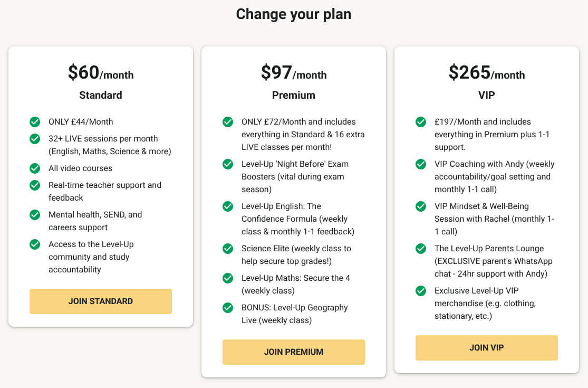Screen dimensions: 588x388
Task: Click checkmark beside '32+ LIVE sessions per month'
Action: pyautogui.click(x=35, y=139)
